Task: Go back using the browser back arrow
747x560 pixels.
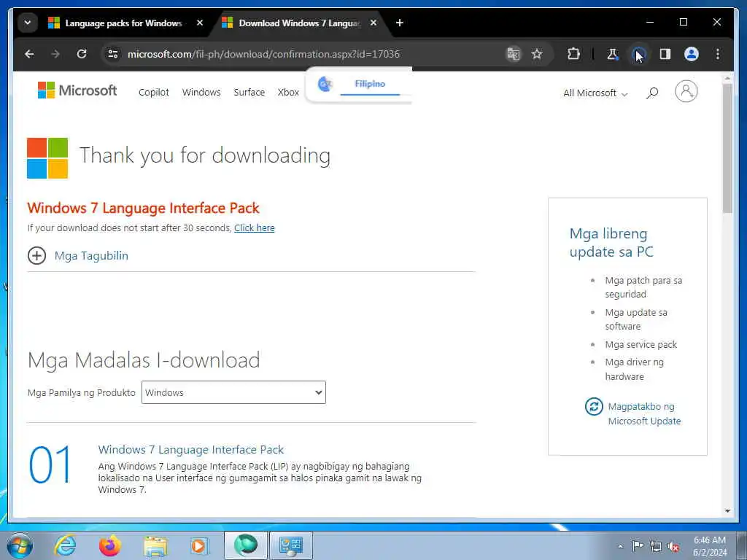Action: (29, 54)
